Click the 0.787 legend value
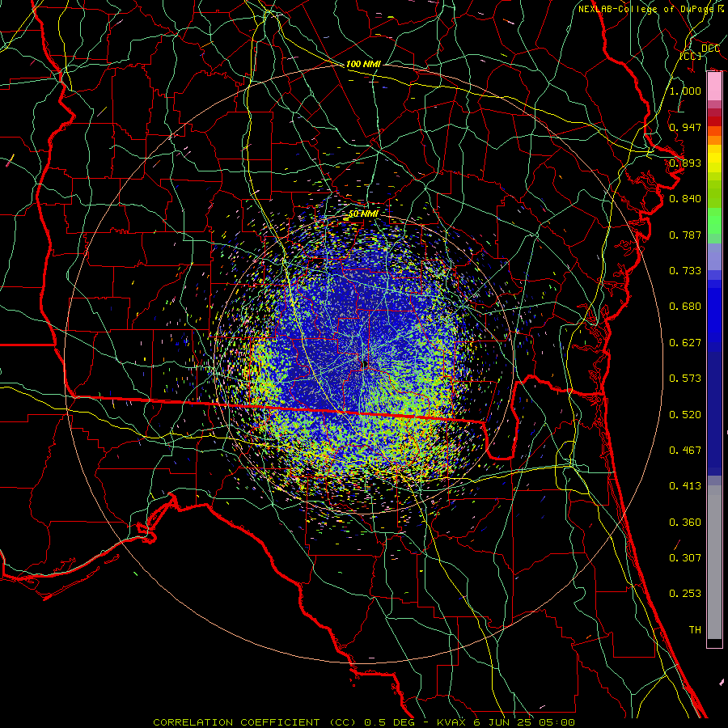Viewport: 728px width, 728px height. point(685,235)
